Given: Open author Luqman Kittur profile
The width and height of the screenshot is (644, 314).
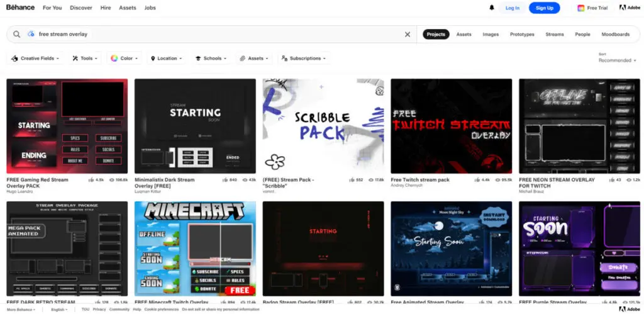Looking at the screenshot, I should tap(148, 192).
